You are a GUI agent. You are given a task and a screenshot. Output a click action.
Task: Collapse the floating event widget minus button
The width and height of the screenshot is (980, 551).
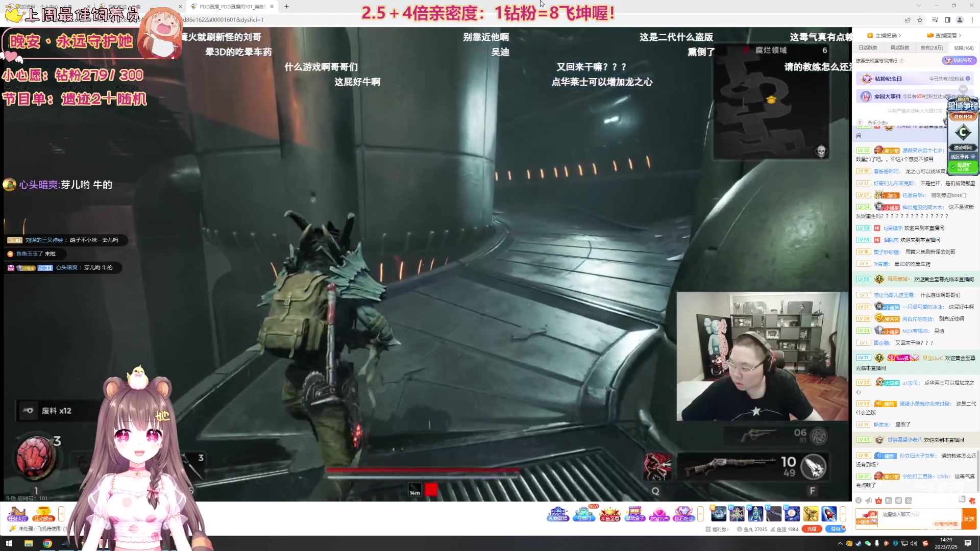point(963,89)
